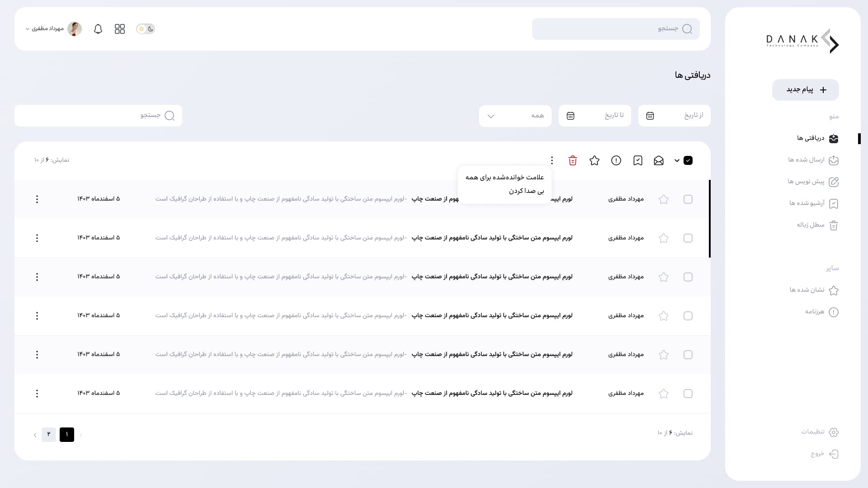This screenshot has height=488, width=868.
Task: Click the archive bookmark icon in the toolbar
Action: [638, 160]
